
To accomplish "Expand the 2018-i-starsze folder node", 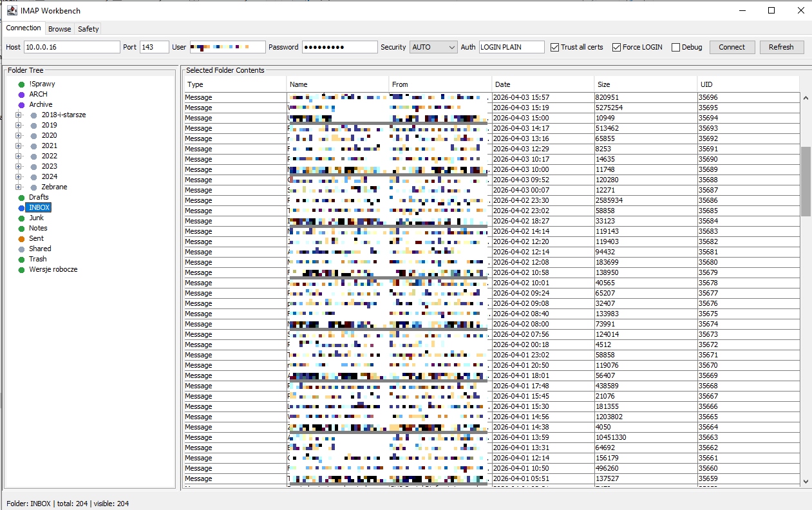I will point(19,115).
